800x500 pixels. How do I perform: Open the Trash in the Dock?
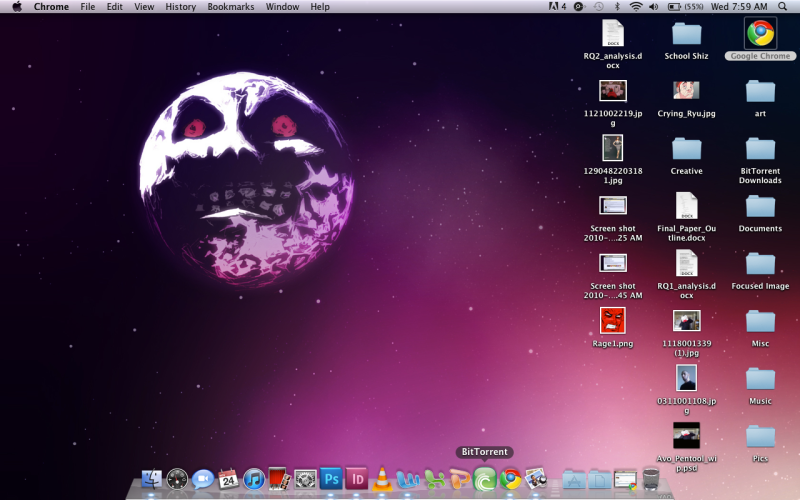(651, 480)
